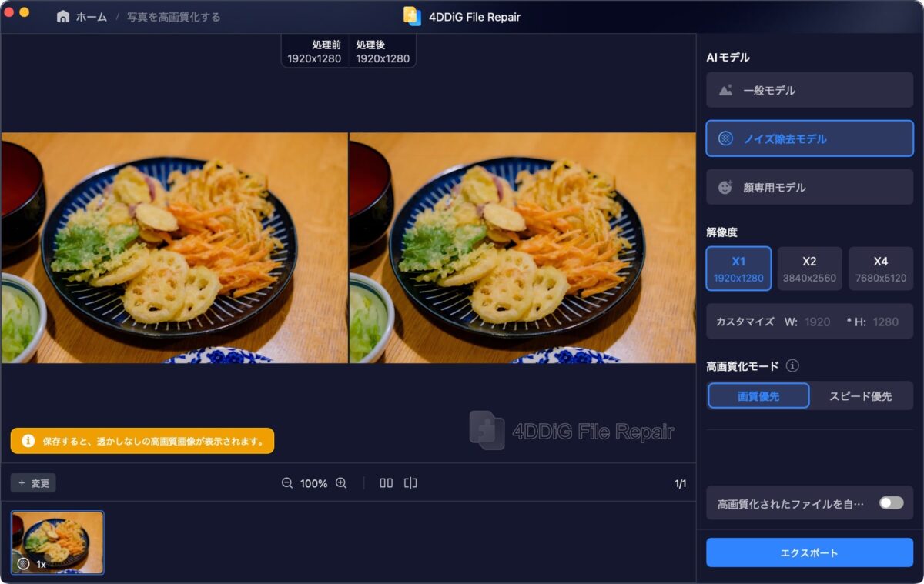Switch to スピード優先 mode
The height and width of the screenshot is (584, 924).
pos(860,396)
